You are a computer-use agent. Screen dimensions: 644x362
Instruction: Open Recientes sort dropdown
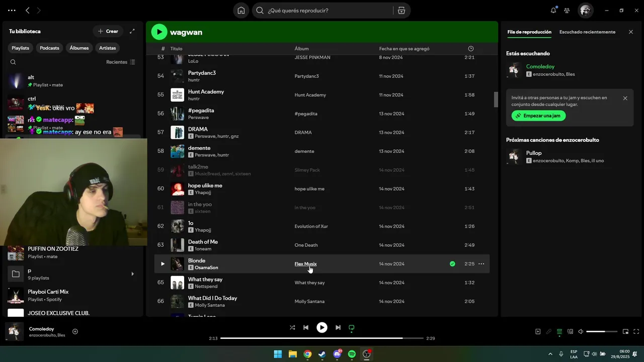121,62
